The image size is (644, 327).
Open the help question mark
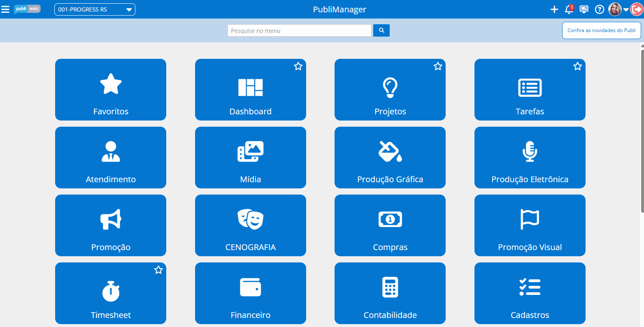coord(600,9)
